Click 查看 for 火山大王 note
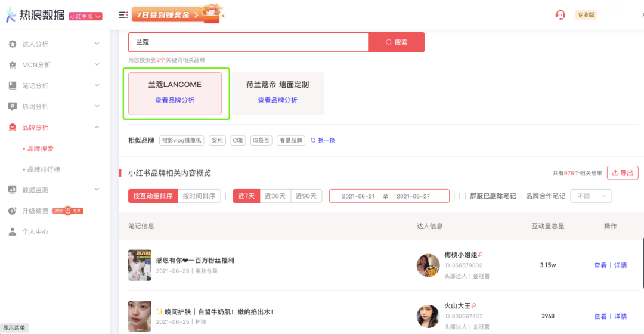The height and width of the screenshot is (334, 644). (600, 316)
